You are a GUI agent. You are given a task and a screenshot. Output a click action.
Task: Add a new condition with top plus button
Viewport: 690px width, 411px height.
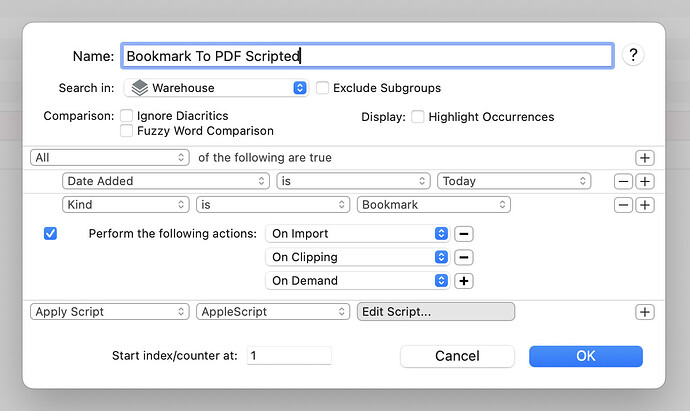645,158
